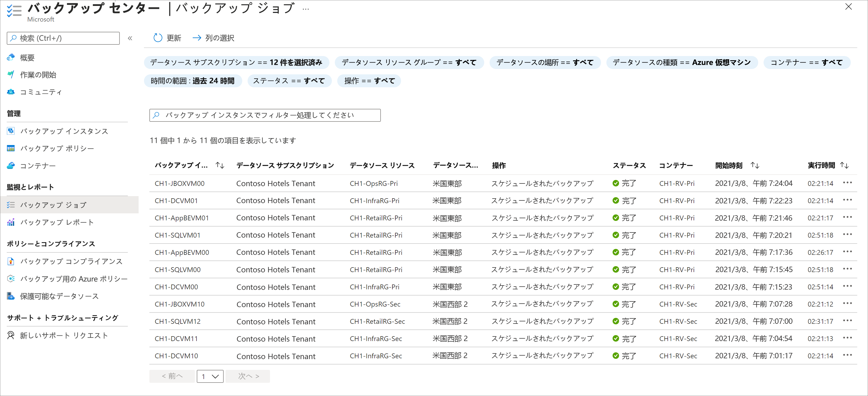Open データソース リソース グループ filter pill
Viewport: 868px width, 396px height.
pyautogui.click(x=409, y=62)
